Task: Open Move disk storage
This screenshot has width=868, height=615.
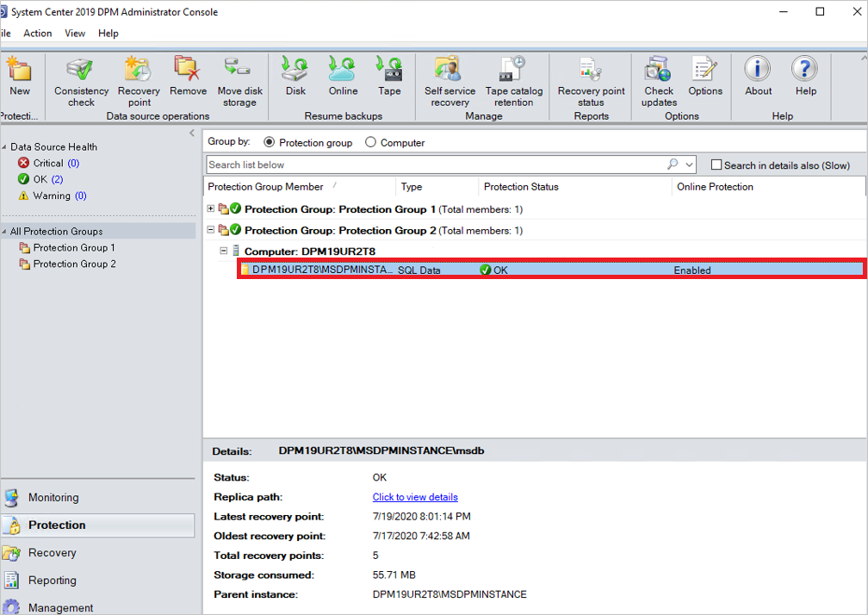Action: [239, 78]
